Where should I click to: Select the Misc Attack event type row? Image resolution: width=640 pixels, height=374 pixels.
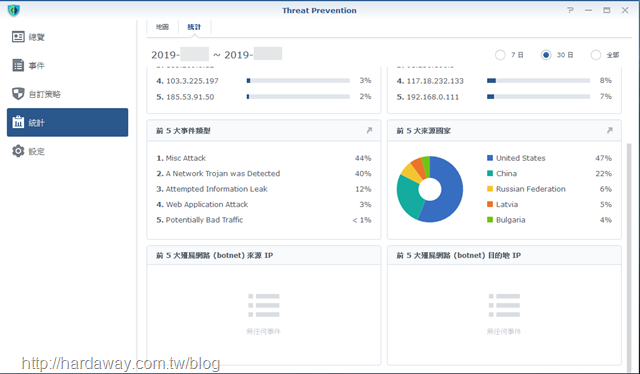pyautogui.click(x=264, y=158)
